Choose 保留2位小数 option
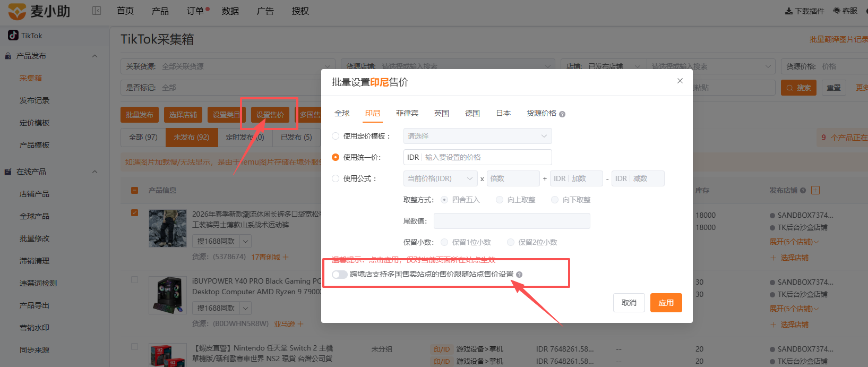Viewport: 868px width, 367px height. (x=511, y=242)
